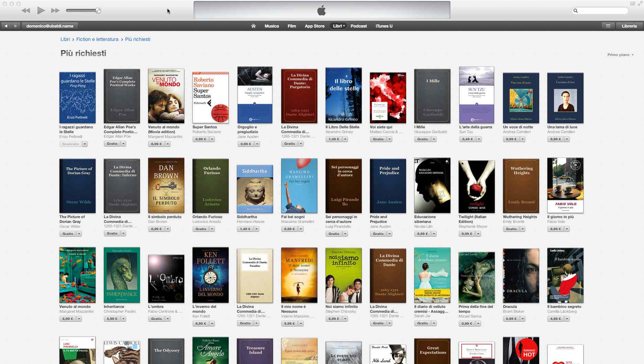This screenshot has height=364, width=644.
Task: Open the list menu icon beside Libreria
Action: 608,26
